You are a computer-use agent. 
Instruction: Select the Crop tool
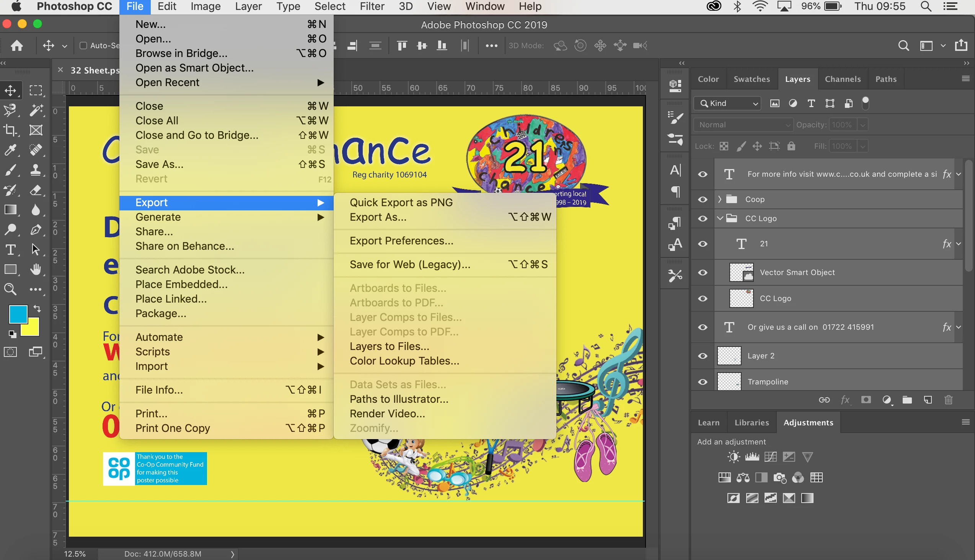pos(10,130)
